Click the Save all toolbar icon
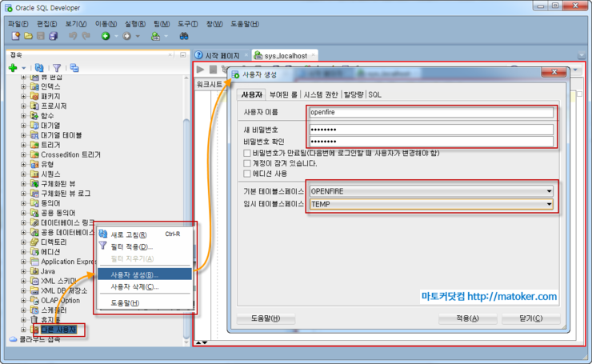Viewport: 592px width, 364px height. tap(54, 36)
